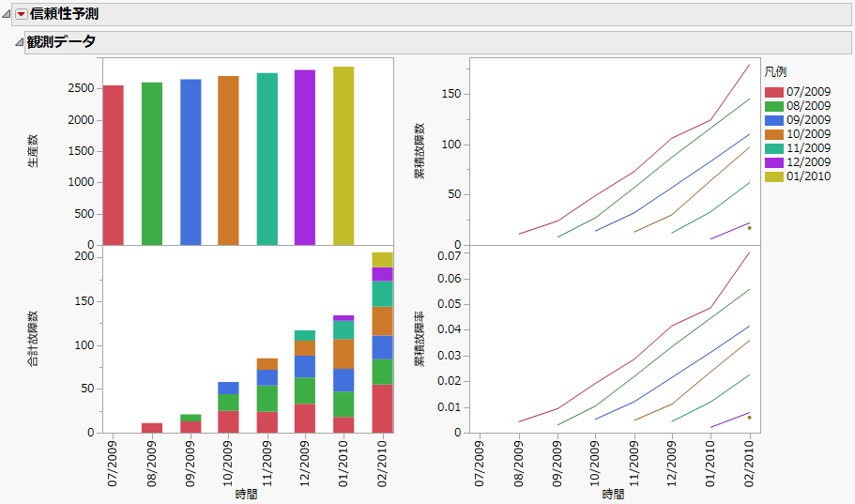Screen dimensions: 855x504
Task: Select the 累積故障率 y-axis title
Action: [420, 339]
